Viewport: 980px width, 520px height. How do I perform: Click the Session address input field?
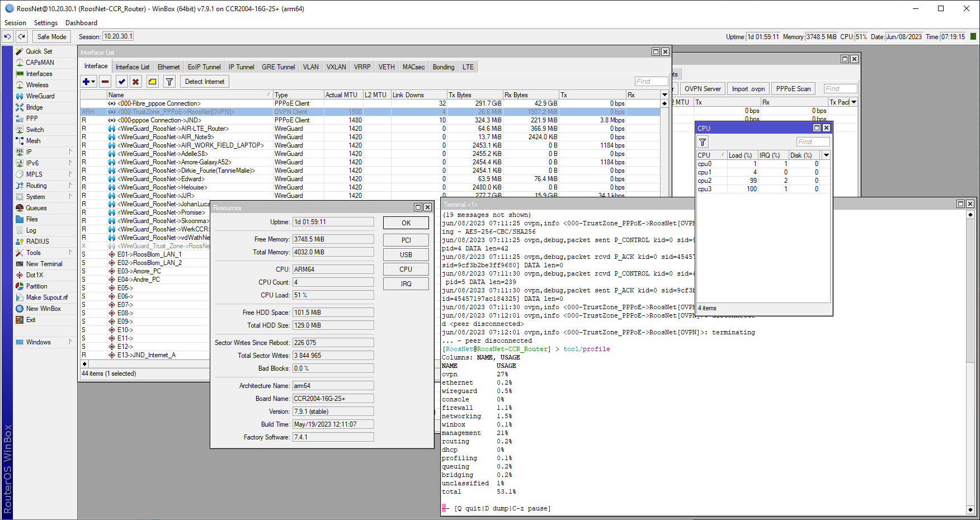[x=117, y=36]
